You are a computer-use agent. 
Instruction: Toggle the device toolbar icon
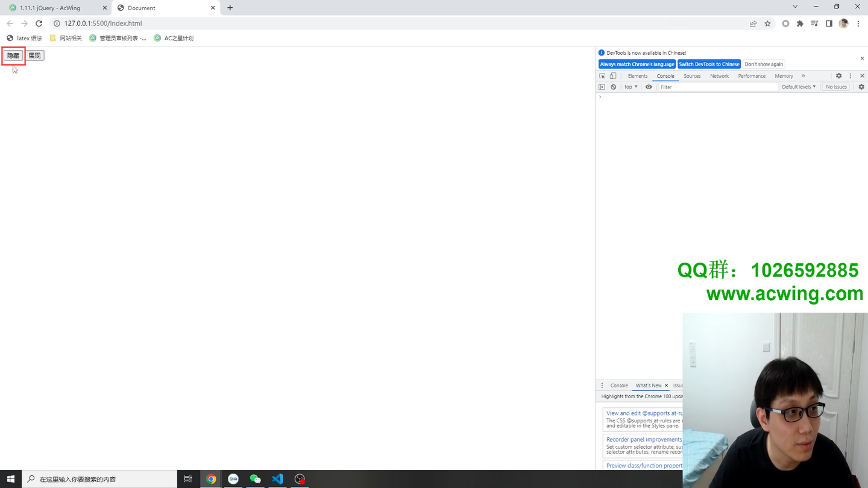[x=613, y=76]
